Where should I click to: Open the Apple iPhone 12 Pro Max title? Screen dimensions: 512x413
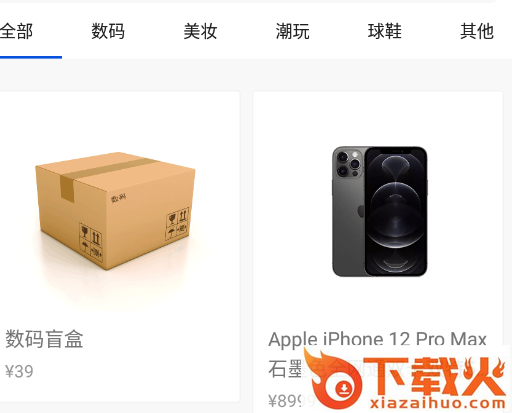click(x=377, y=339)
